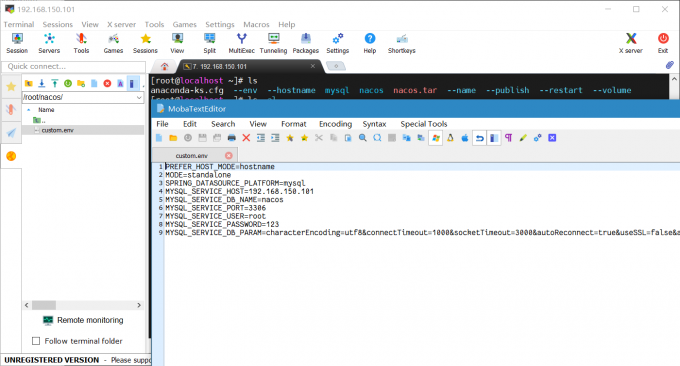Open the Tools icon in main toolbar
The height and width of the screenshot is (366, 680).
coord(81,43)
